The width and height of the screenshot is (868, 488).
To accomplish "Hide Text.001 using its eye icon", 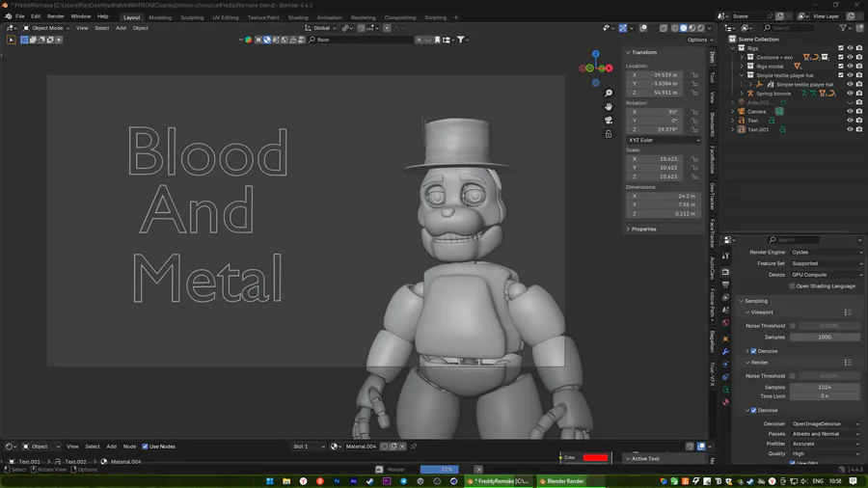I will point(851,129).
